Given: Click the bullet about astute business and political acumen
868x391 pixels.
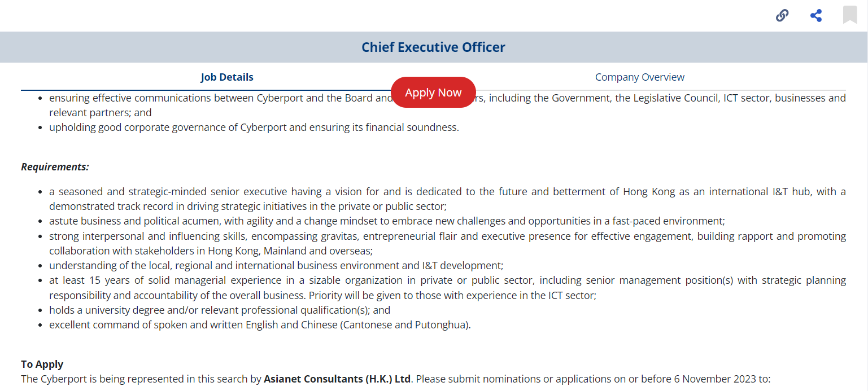Looking at the screenshot, I should point(387,221).
